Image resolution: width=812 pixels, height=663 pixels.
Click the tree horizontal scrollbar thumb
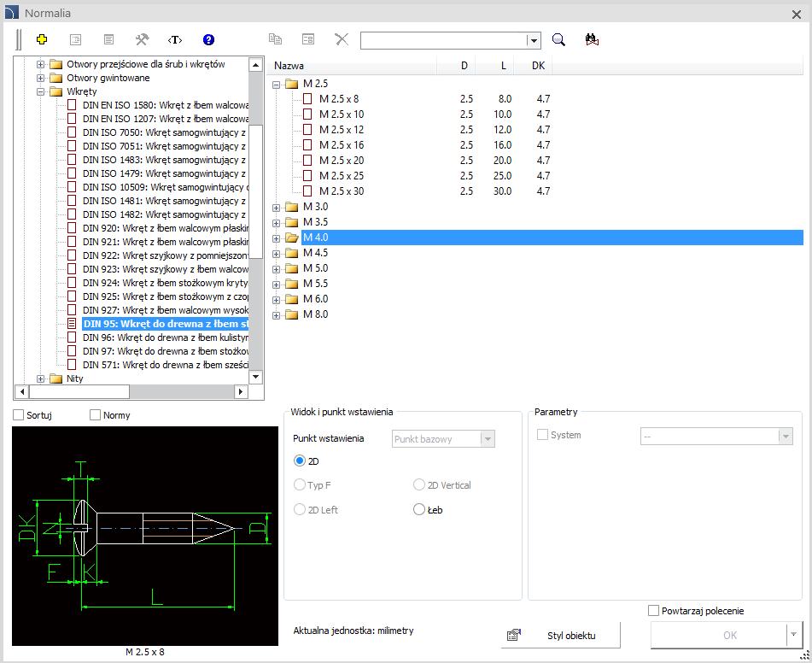click(79, 392)
